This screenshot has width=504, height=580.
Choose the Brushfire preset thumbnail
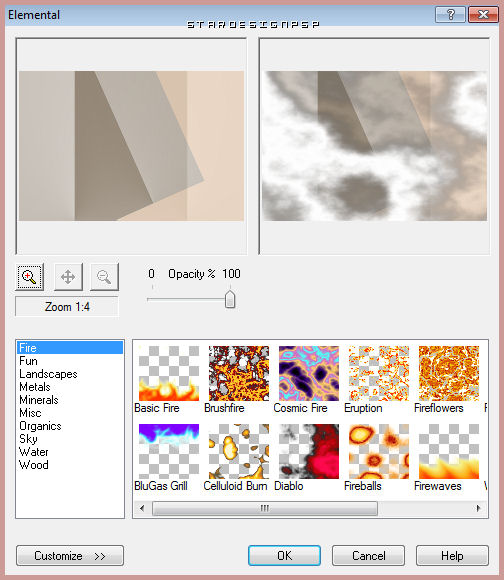pos(239,373)
